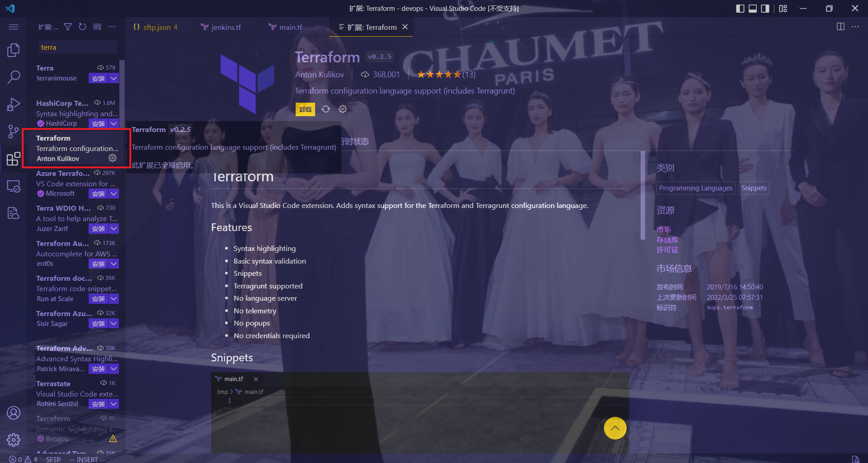Expand install options for HashiCorp Terraform
868x463 pixels.
coord(114,123)
